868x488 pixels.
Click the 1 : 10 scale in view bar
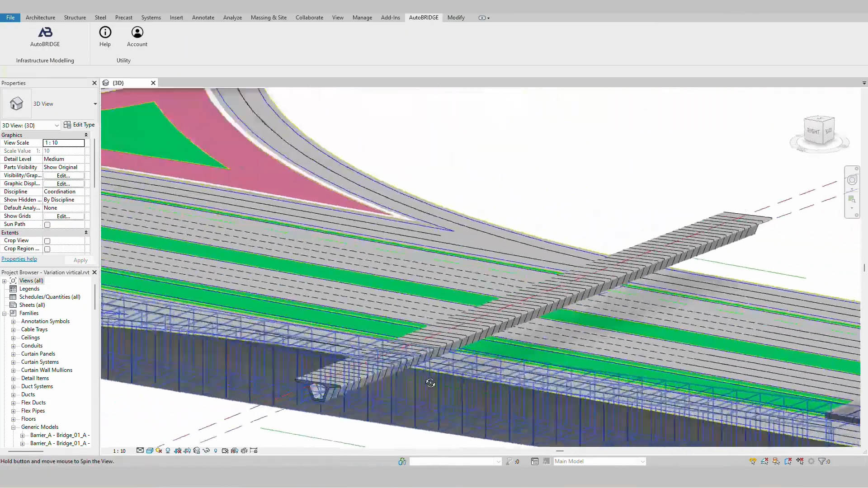click(x=119, y=451)
